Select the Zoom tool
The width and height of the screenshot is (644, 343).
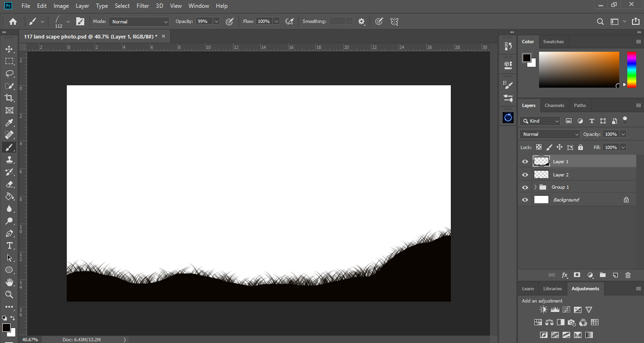9,294
